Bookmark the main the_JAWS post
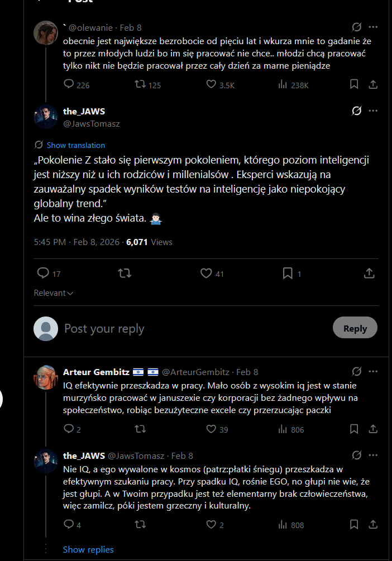This screenshot has height=561, width=392. (288, 274)
